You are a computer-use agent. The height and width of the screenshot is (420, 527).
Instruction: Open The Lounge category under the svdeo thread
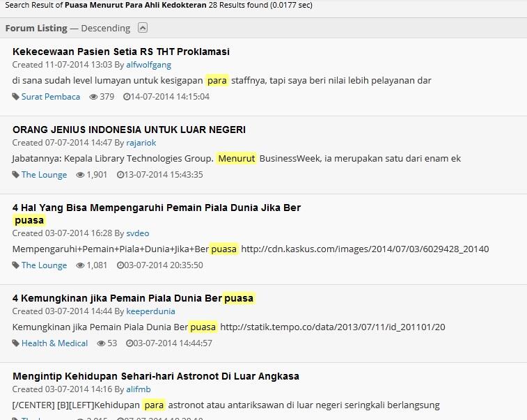pyautogui.click(x=44, y=265)
